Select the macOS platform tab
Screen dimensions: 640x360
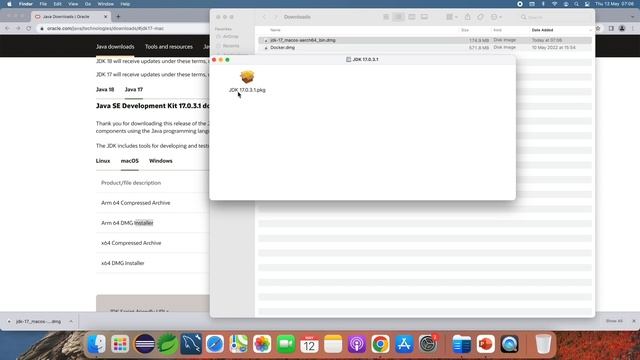pyautogui.click(x=130, y=161)
